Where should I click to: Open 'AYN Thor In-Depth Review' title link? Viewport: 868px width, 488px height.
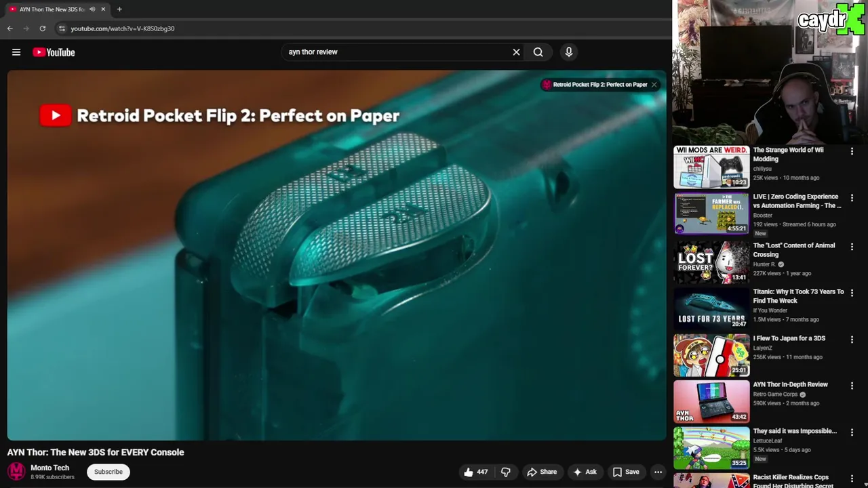790,384
